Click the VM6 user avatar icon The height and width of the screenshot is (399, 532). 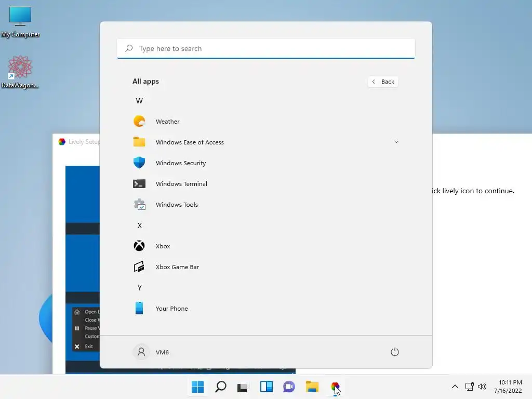[141, 352]
